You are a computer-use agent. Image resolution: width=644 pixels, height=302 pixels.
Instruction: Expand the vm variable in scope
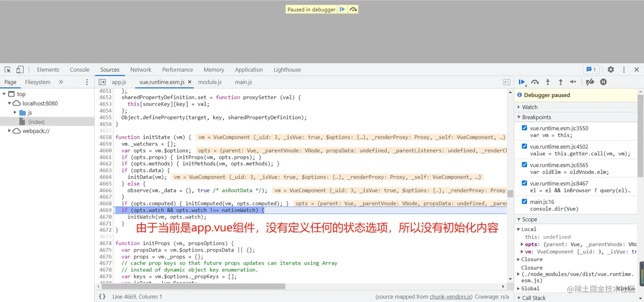tap(522, 252)
